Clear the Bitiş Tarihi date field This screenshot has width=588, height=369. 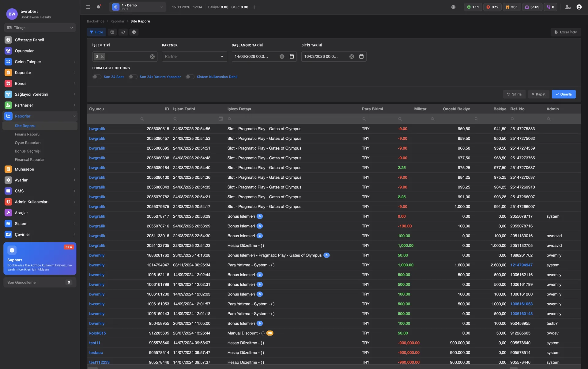pos(352,57)
